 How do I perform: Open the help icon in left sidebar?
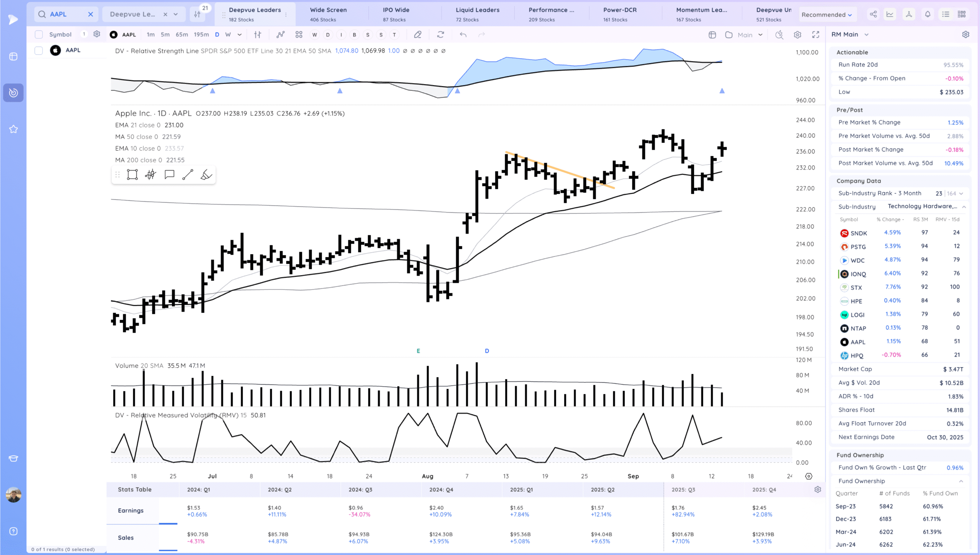click(13, 531)
